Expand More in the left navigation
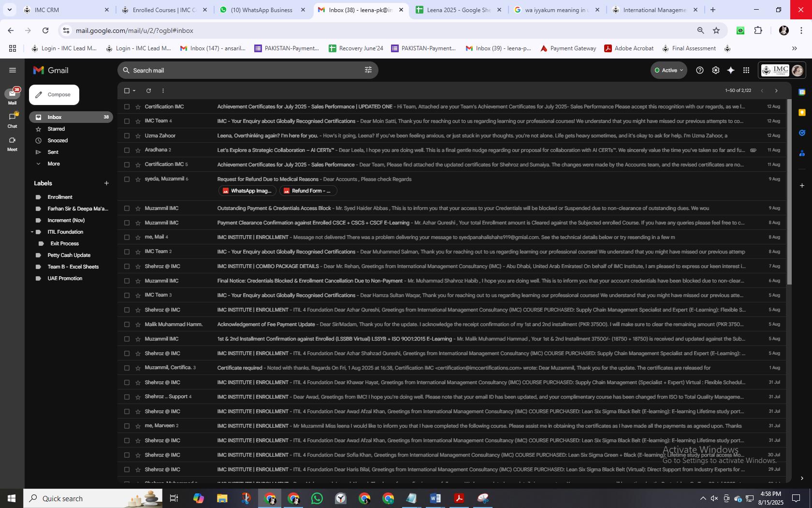 pyautogui.click(x=53, y=164)
